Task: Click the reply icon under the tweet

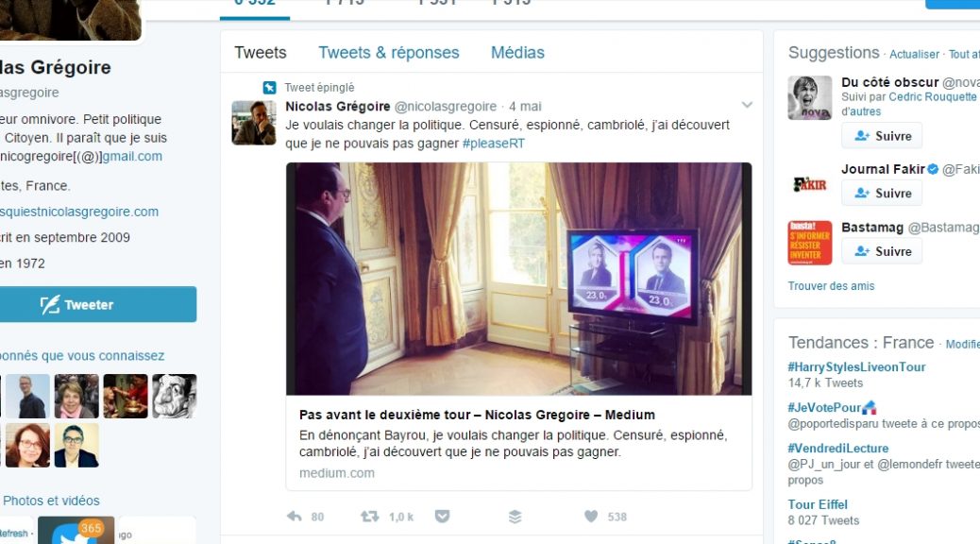Action: (x=295, y=517)
